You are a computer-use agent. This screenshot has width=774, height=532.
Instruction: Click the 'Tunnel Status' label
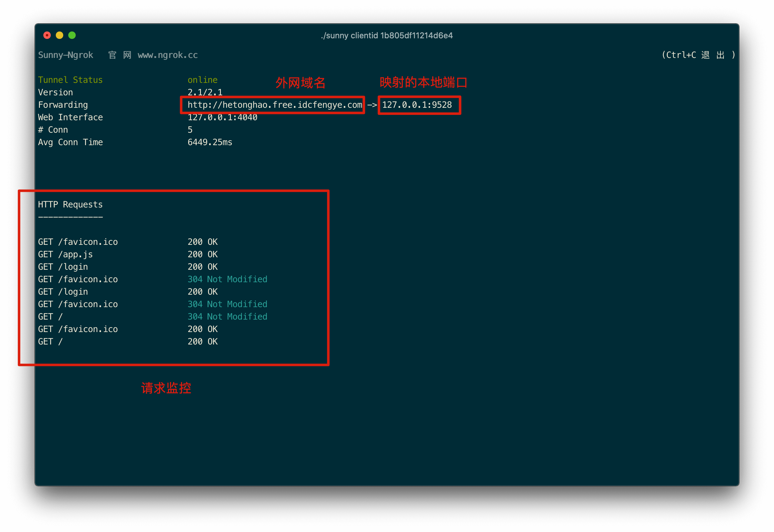(70, 80)
